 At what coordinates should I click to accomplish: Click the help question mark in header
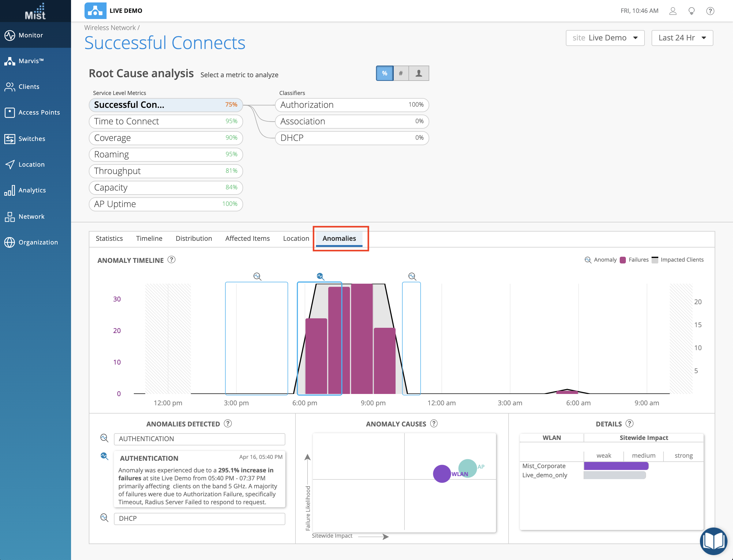(710, 11)
